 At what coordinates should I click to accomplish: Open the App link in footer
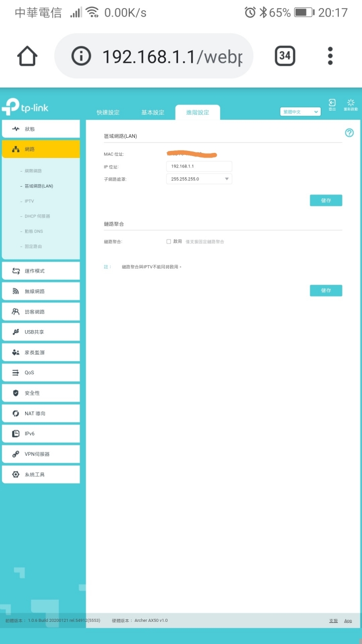point(348,621)
